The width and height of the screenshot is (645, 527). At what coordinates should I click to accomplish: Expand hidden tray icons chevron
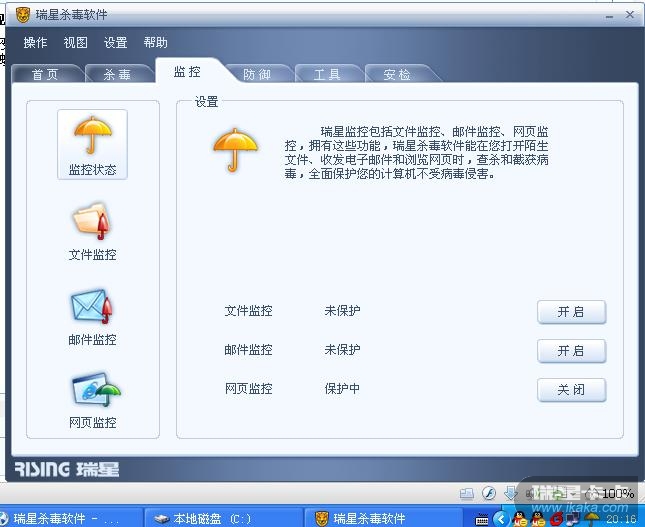tap(501, 519)
